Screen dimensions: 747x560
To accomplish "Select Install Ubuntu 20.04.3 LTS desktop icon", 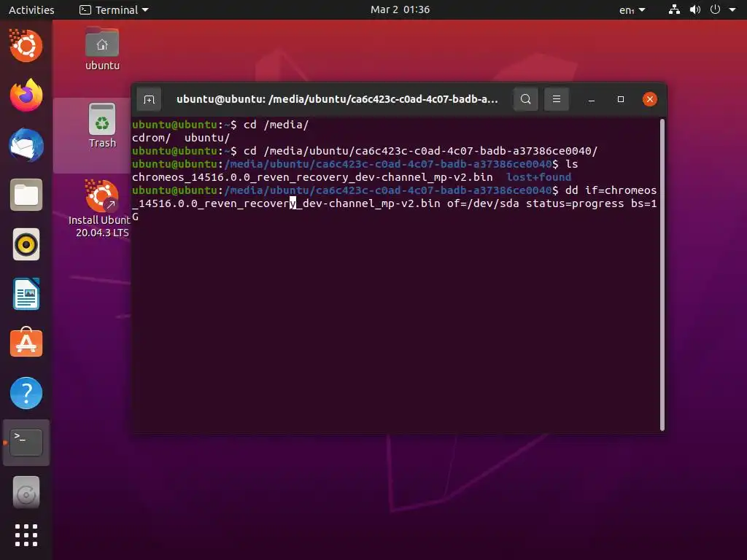I will [x=102, y=208].
